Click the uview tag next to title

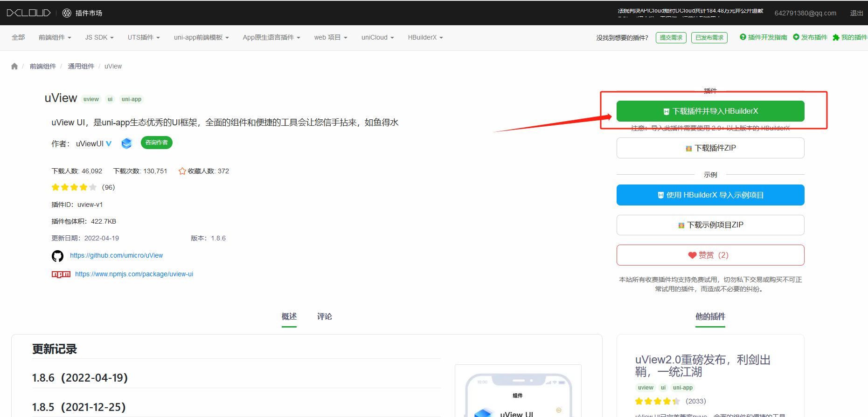point(91,99)
